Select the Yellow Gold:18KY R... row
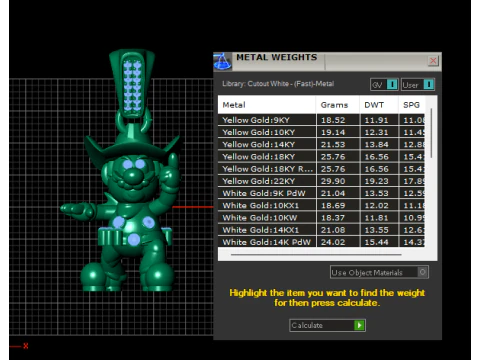Image resolution: width=480 pixels, height=360 pixels. pyautogui.click(x=321, y=169)
